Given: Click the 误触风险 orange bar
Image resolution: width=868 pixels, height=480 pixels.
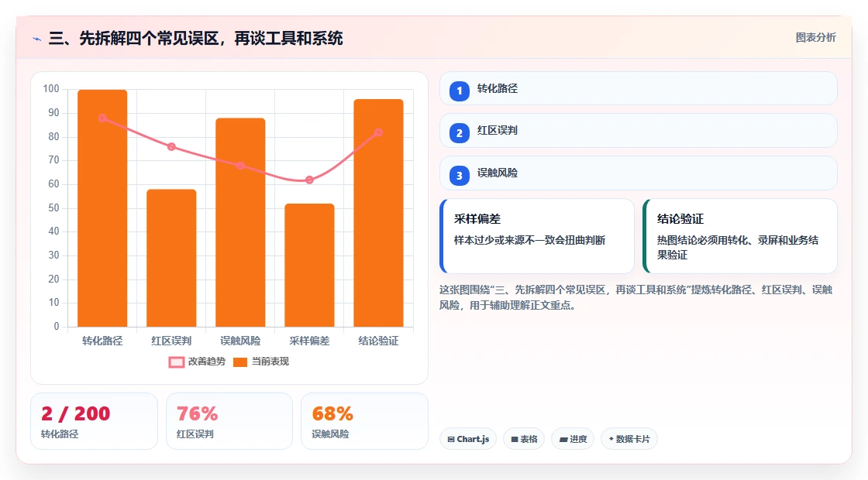Looking at the screenshot, I should click(240, 222).
